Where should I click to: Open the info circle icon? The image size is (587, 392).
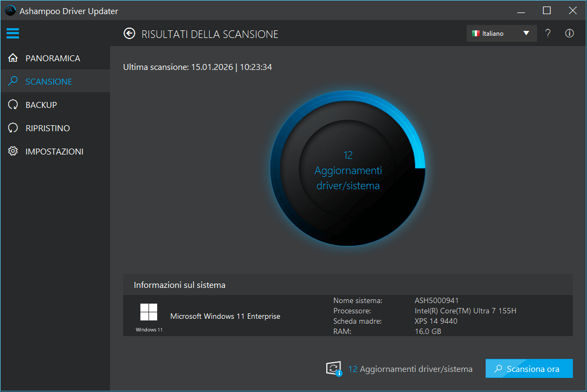click(x=569, y=34)
